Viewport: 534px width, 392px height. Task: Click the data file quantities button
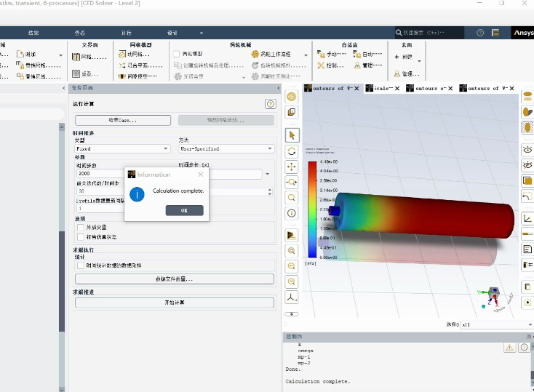[175, 279]
